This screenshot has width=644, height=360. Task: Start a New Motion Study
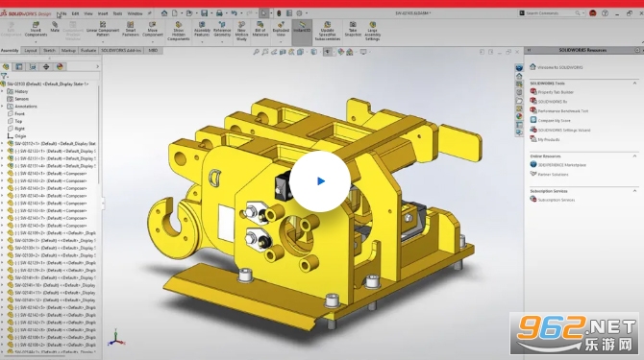coord(241,31)
